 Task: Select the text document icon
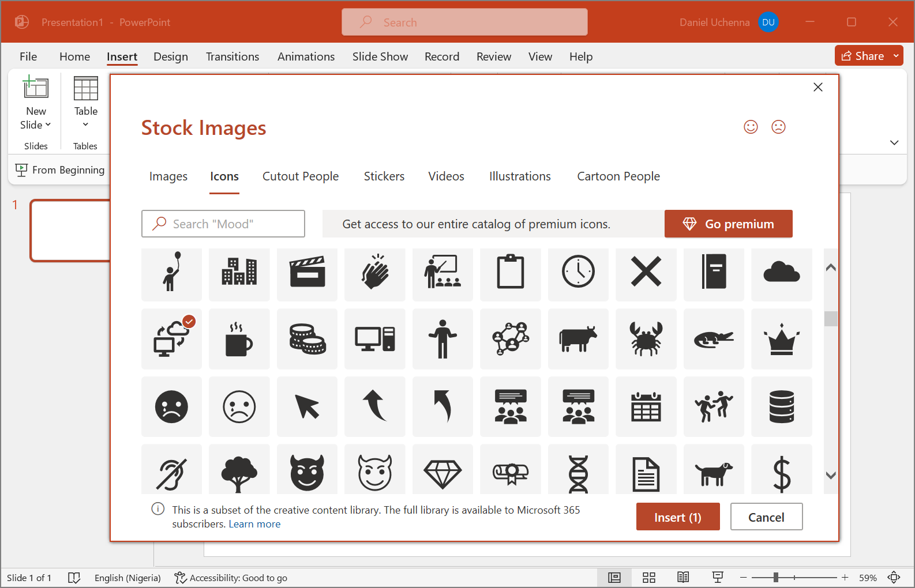pos(646,469)
